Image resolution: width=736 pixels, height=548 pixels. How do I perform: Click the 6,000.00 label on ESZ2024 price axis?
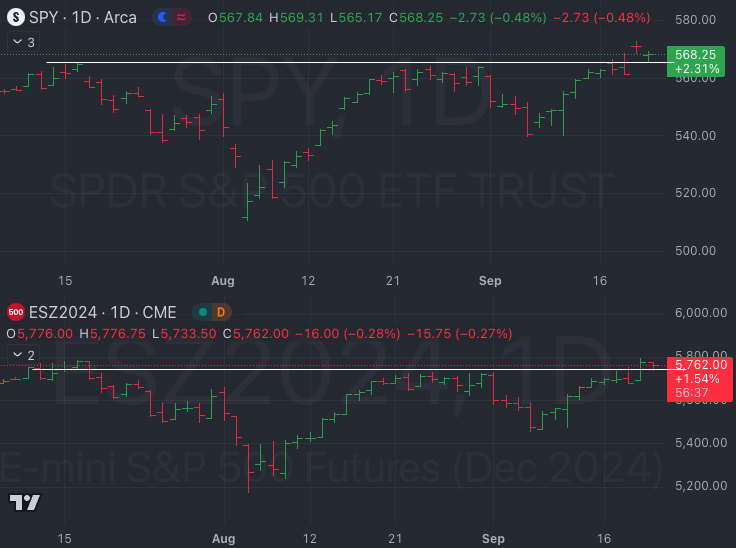701,313
